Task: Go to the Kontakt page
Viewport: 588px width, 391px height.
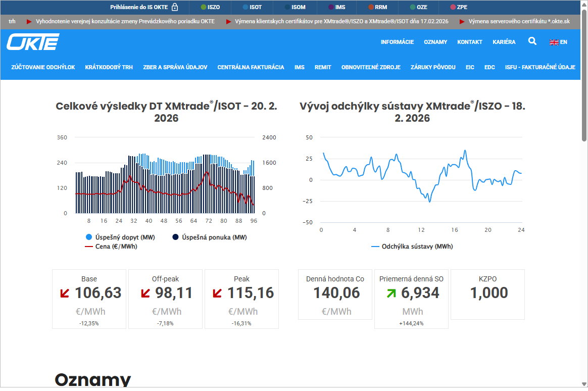Action: 470,42
